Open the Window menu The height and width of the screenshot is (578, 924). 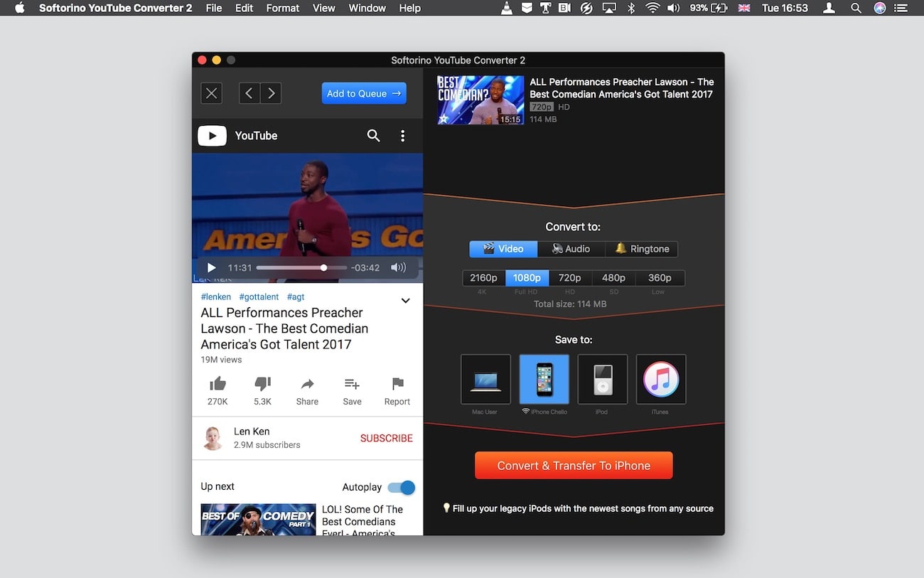click(367, 8)
